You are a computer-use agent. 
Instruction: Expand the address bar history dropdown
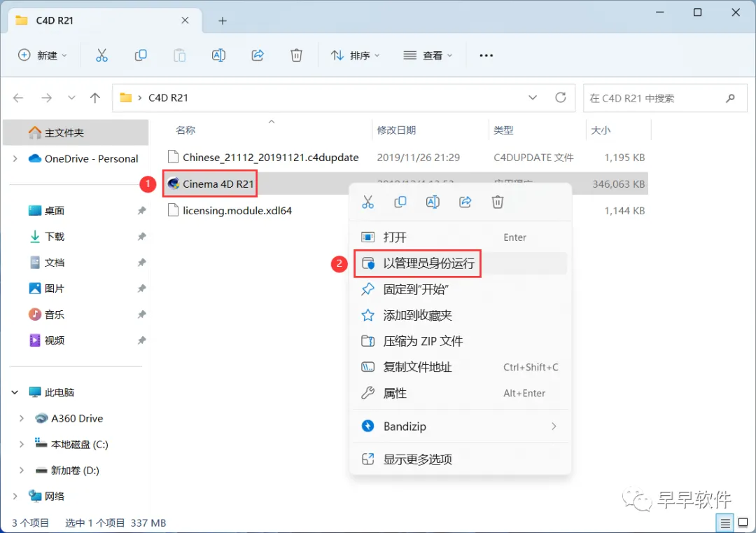point(533,97)
